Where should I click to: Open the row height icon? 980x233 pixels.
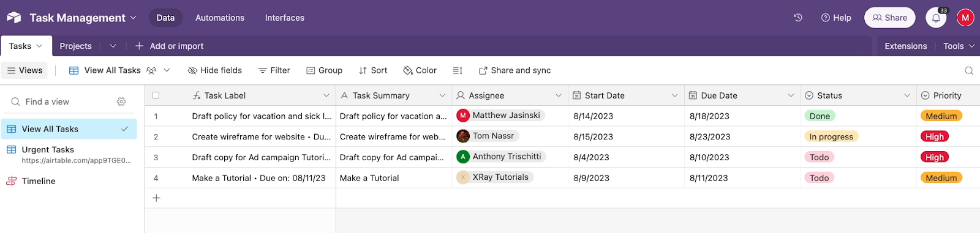(x=458, y=70)
